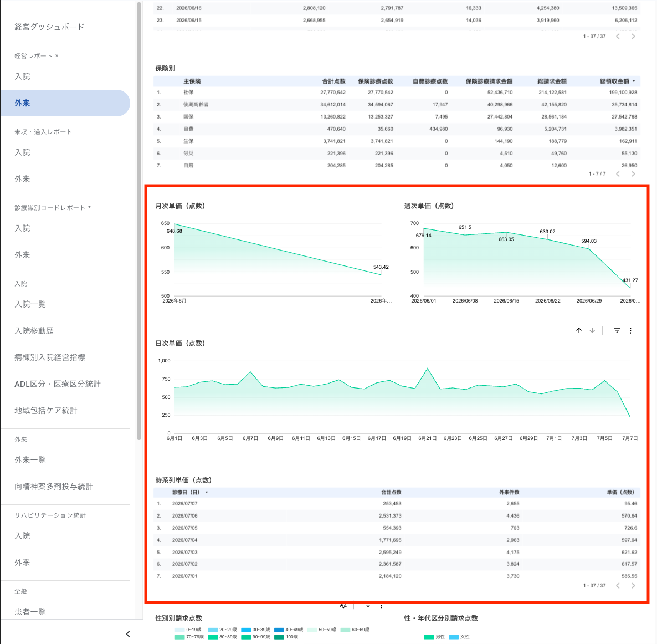657x644 pixels.
Task: Click the 社保 row in 保険別 table
Action: pos(397,92)
